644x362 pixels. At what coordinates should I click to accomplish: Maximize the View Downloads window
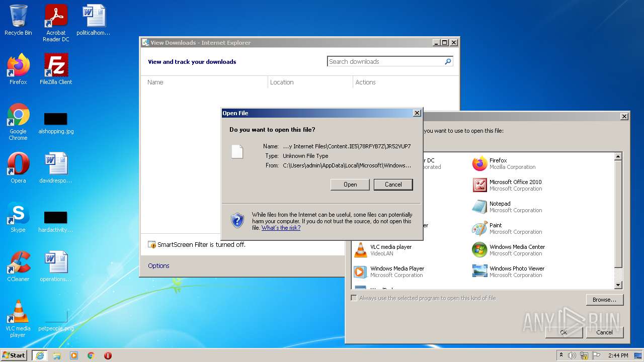[445, 43]
